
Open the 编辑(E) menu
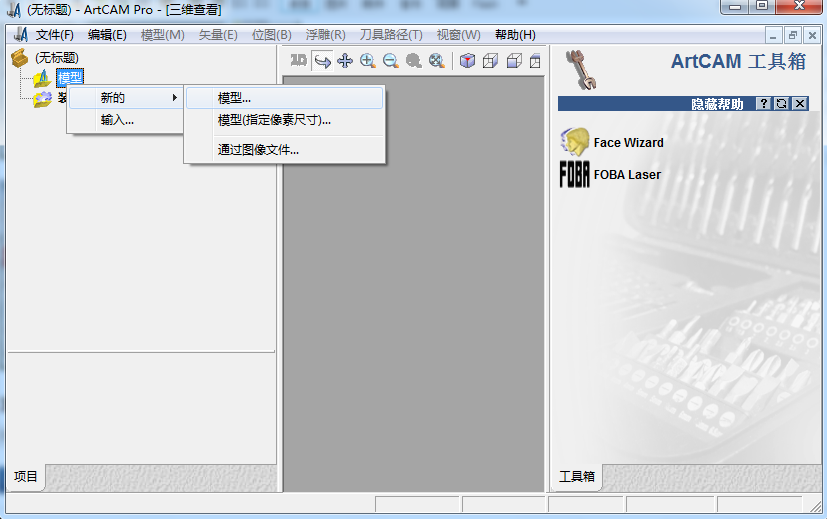(x=107, y=35)
